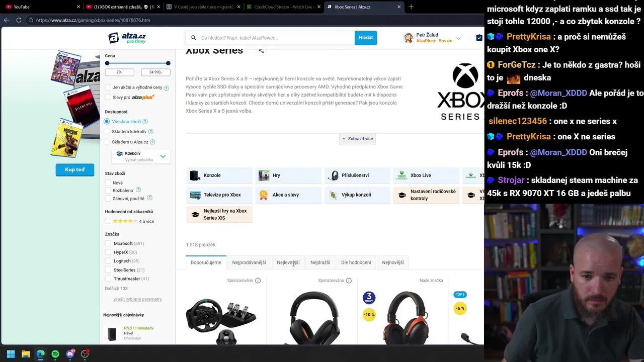Open Spotify from the taskbar
This screenshot has height=362, width=644.
point(55,354)
